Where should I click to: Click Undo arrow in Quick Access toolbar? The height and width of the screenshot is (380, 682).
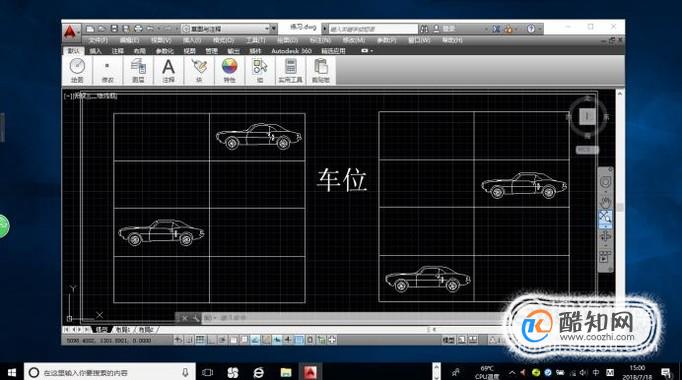(150, 29)
